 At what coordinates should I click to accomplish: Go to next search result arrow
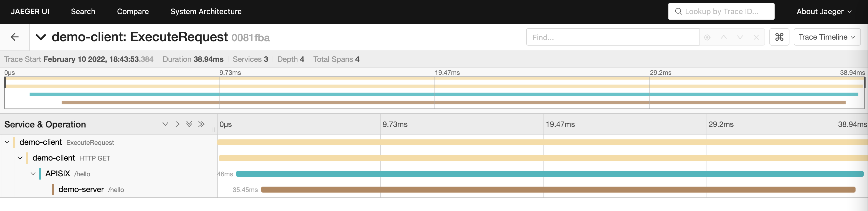(740, 37)
